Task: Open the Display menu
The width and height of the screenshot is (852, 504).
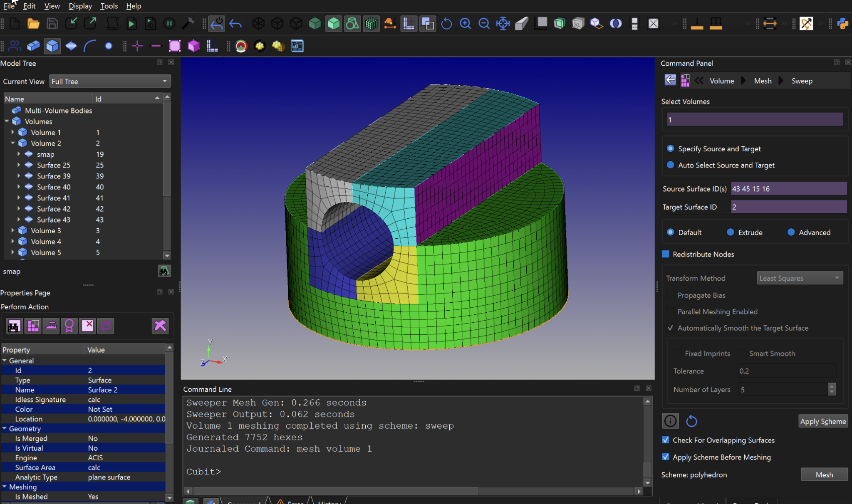Action: 80,6
